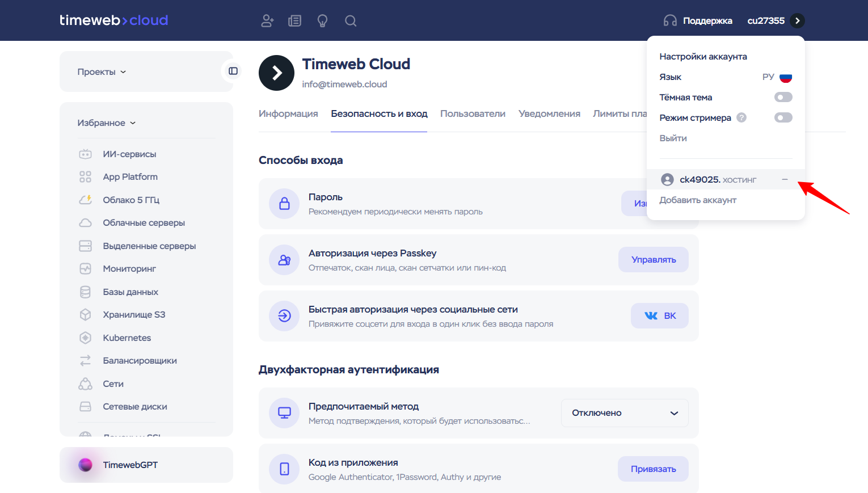Click Выйти in account menu
868x493 pixels.
point(673,138)
